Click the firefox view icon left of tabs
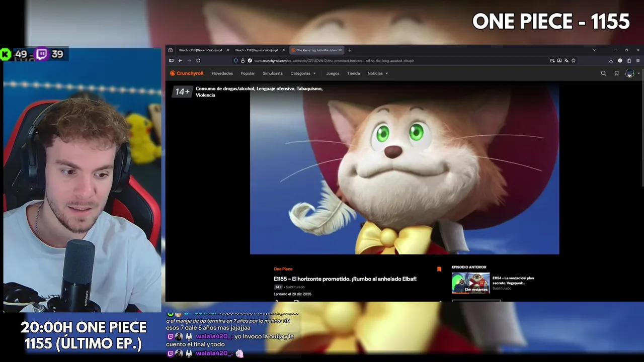This screenshot has height=362, width=644. (x=171, y=50)
